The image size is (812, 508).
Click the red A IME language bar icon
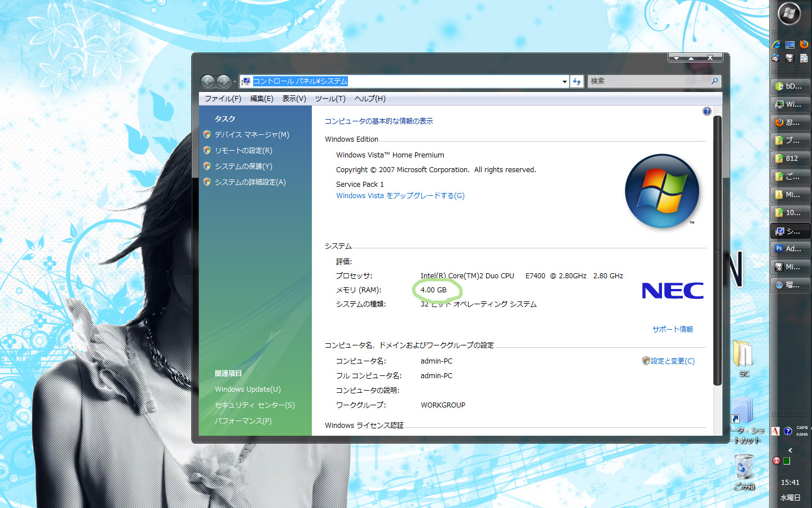point(776,431)
